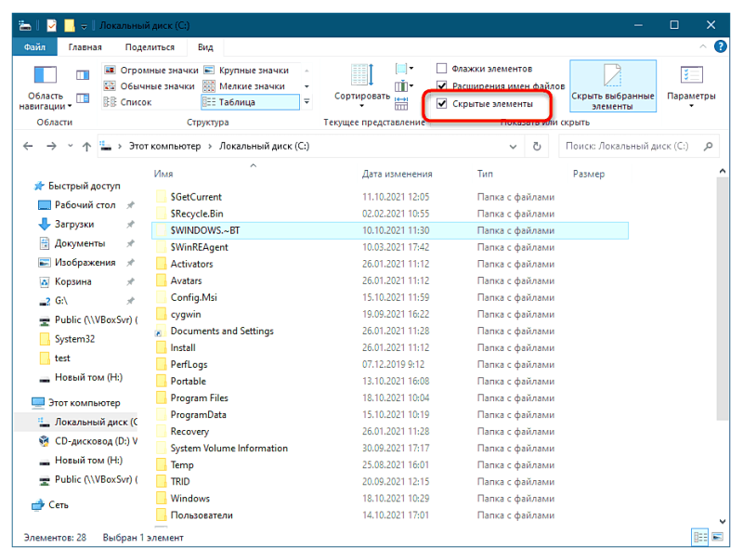Screen dimensions: 743x560
Task: Click the Forward navigation arrow
Action: [x=51, y=146]
